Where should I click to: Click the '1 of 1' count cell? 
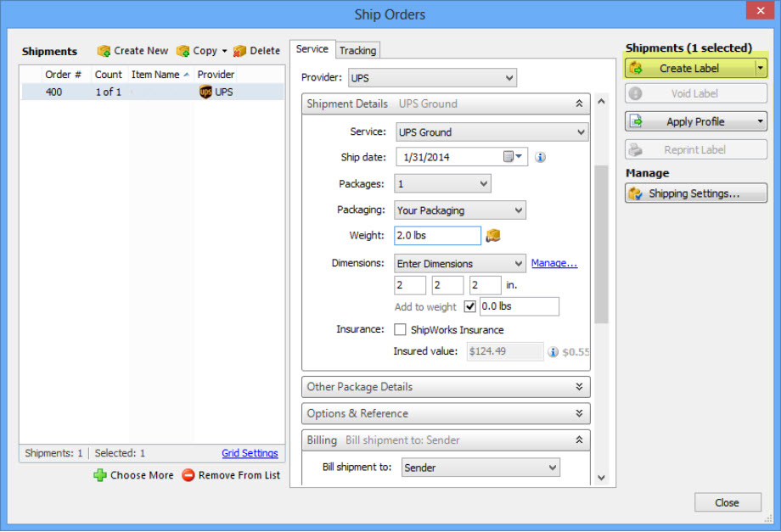pos(109,92)
